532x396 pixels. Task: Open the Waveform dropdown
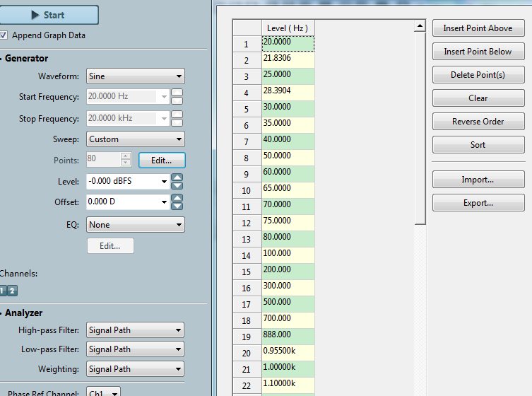click(x=136, y=76)
